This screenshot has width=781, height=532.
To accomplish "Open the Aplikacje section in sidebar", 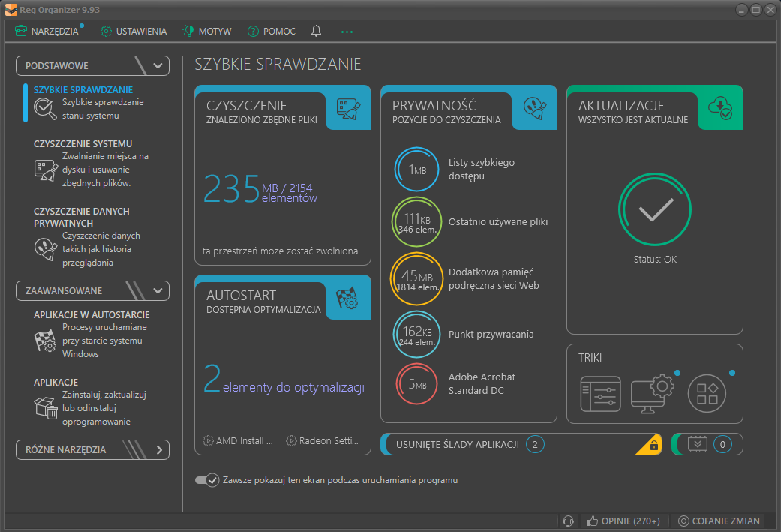I will pyautogui.click(x=56, y=382).
